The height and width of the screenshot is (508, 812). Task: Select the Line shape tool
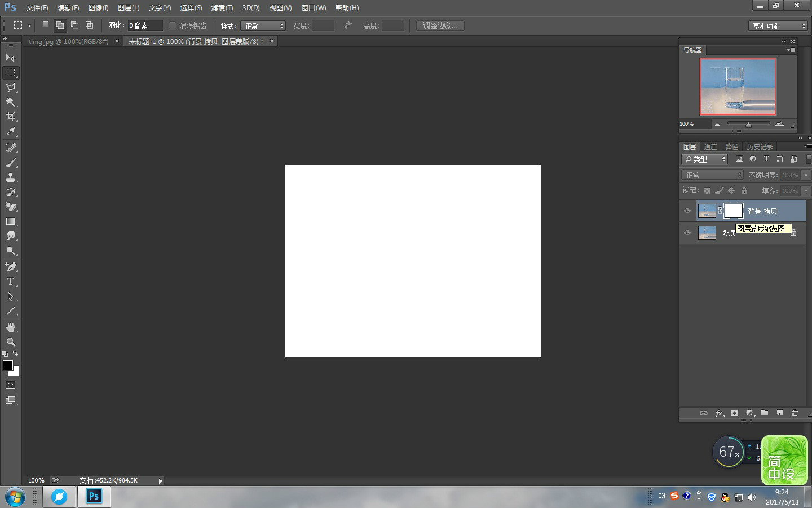(10, 310)
